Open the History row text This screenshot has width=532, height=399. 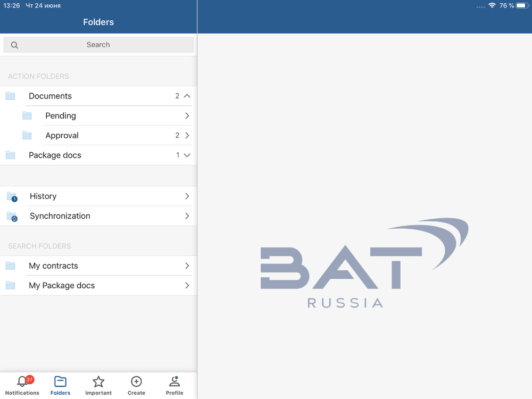[x=43, y=196]
